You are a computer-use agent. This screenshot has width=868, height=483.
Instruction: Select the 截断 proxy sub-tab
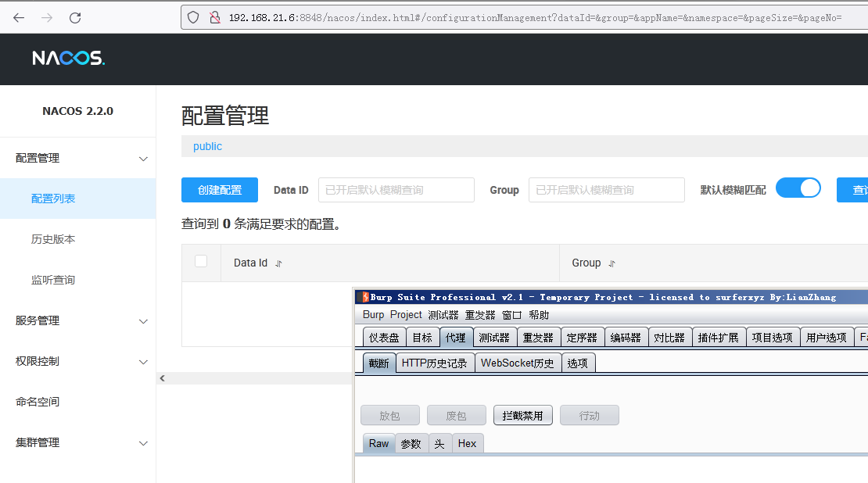tap(379, 363)
